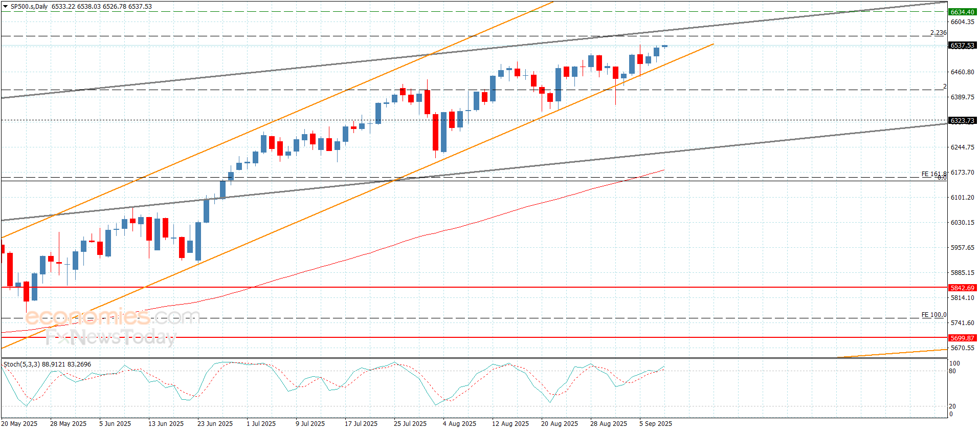980x430 pixels.
Task: Click the 2.236 Fibonacci level label
Action: (938, 33)
